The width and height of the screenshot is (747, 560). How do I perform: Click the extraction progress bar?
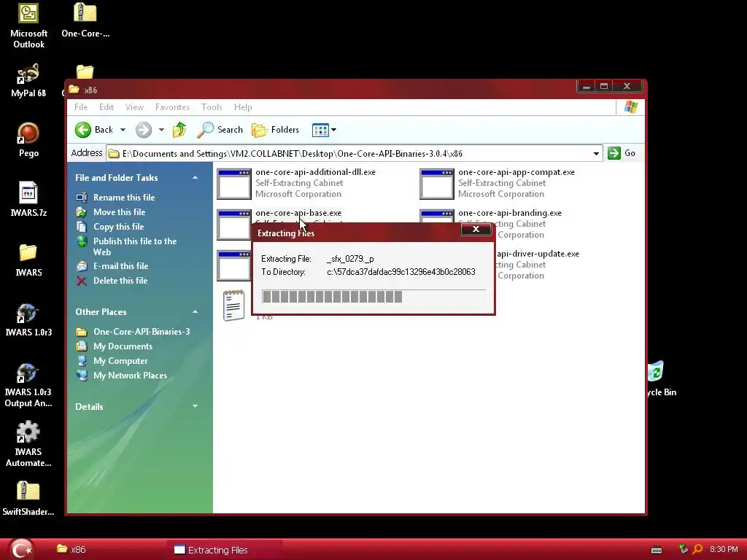[x=373, y=297]
